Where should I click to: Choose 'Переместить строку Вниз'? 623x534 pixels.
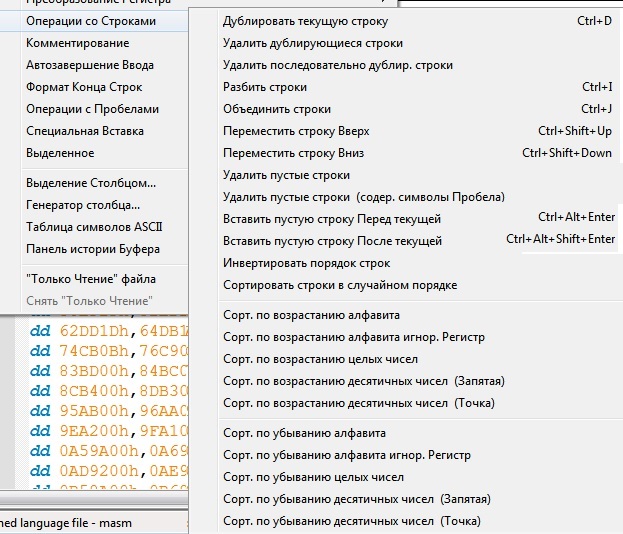tap(293, 153)
